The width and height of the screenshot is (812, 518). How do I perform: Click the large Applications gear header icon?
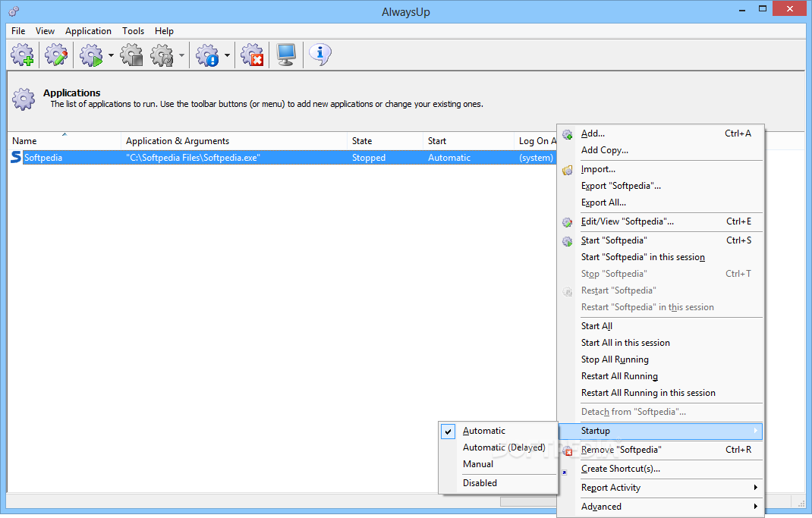24,99
